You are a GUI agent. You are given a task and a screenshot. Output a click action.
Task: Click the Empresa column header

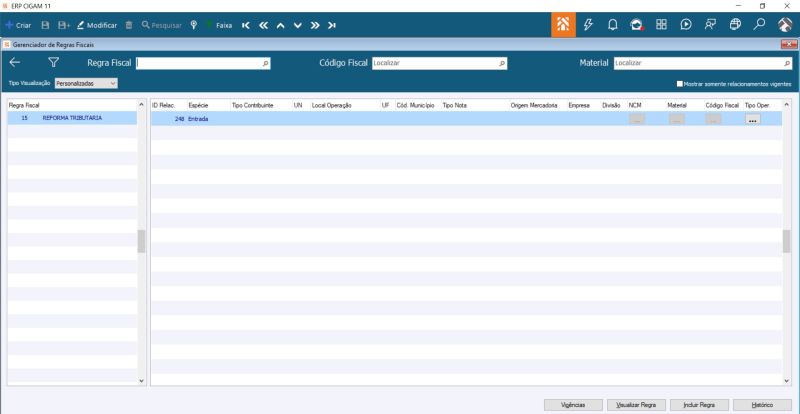[579, 105]
